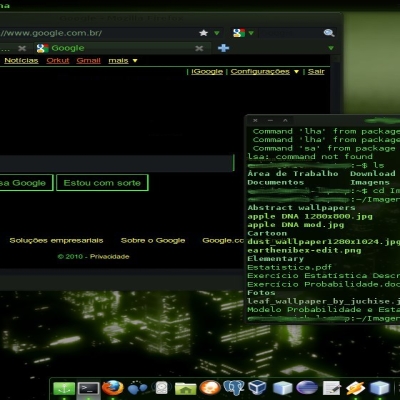Click 'Fotos' in the terminal listing
The width and height of the screenshot is (400, 400).
click(x=261, y=293)
